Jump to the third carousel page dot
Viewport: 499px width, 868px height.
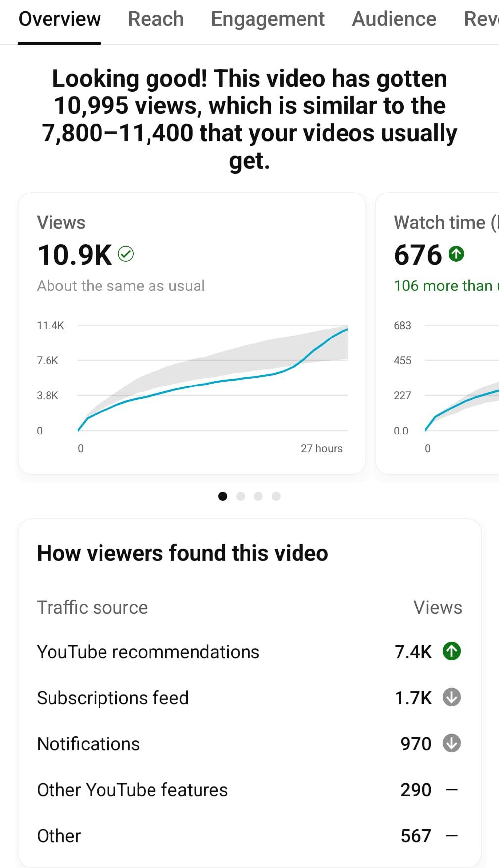point(258,496)
